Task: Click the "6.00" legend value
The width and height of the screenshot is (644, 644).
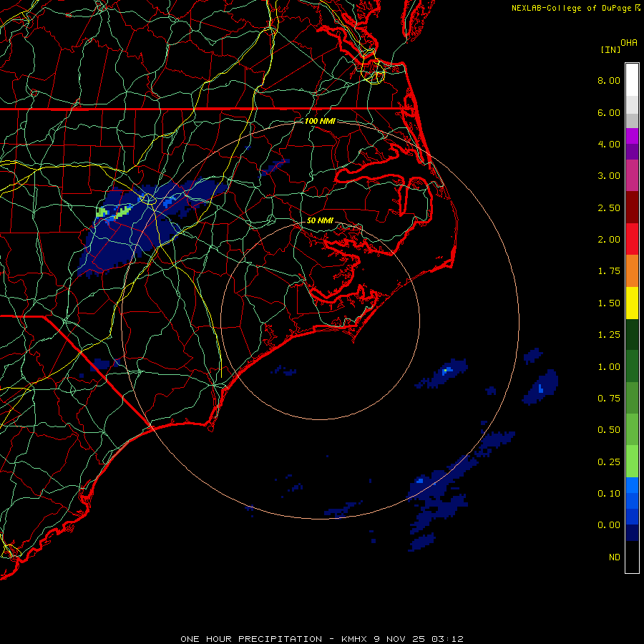Action: 609,112
